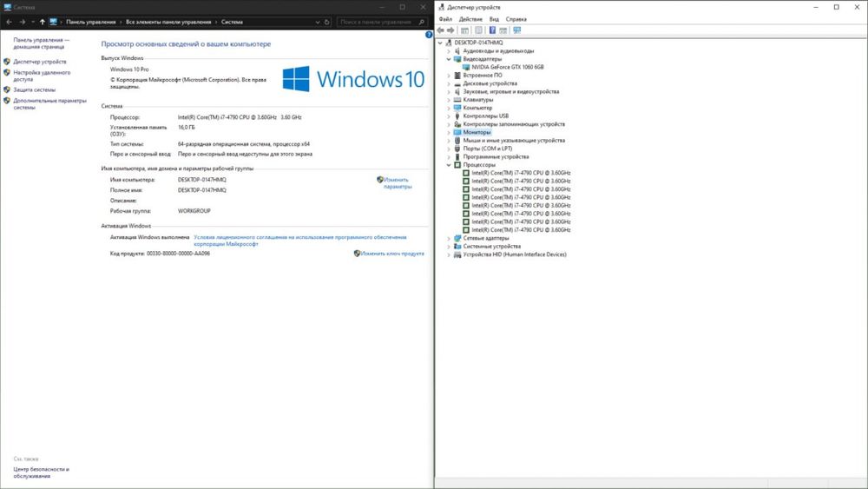Expand the Мониторы category
This screenshot has height=489, width=868.
pyautogui.click(x=449, y=133)
